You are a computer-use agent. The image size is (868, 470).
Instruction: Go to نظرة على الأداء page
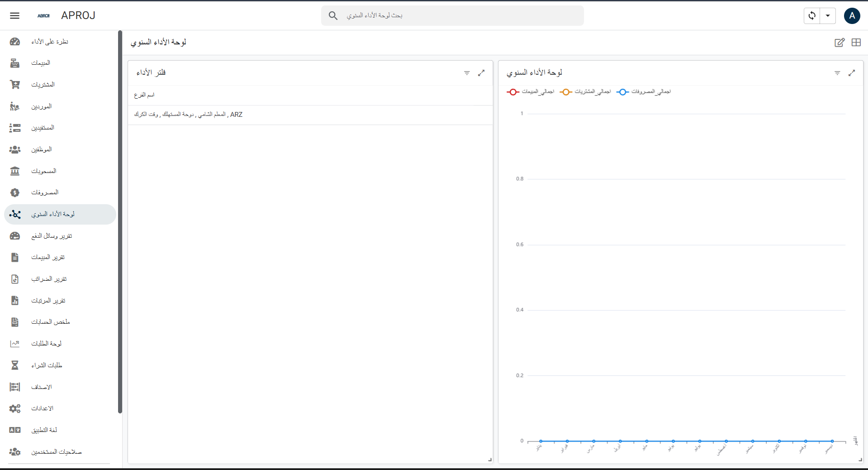[x=50, y=42]
